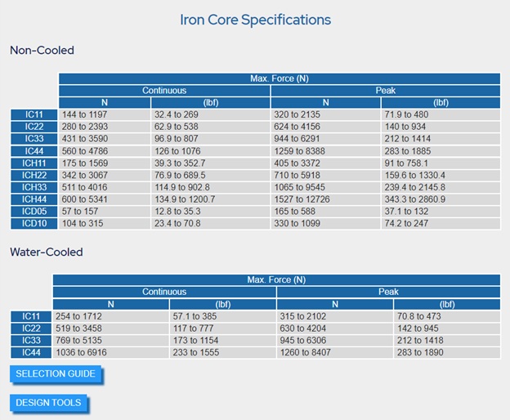Select the cell reading 343.3 to 2860.9
The width and height of the screenshot is (510, 420).
[441, 199]
